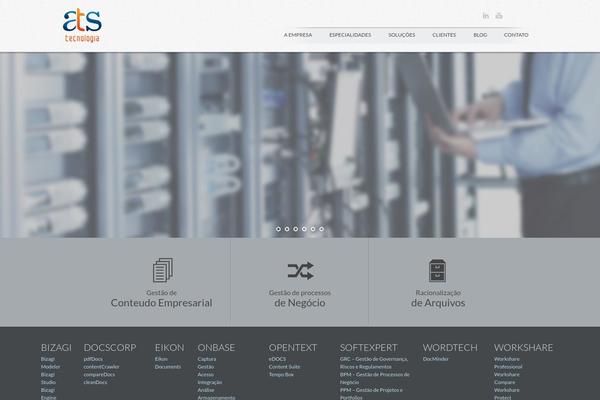Click the ATS Tecnologia logo
600x400 pixels.
82,25
